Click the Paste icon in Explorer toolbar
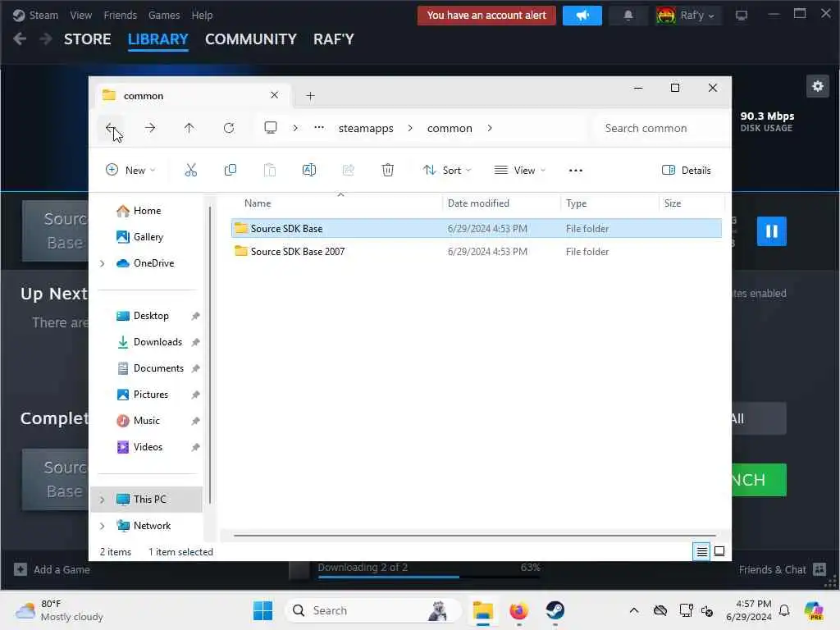The image size is (840, 630). pyautogui.click(x=269, y=171)
